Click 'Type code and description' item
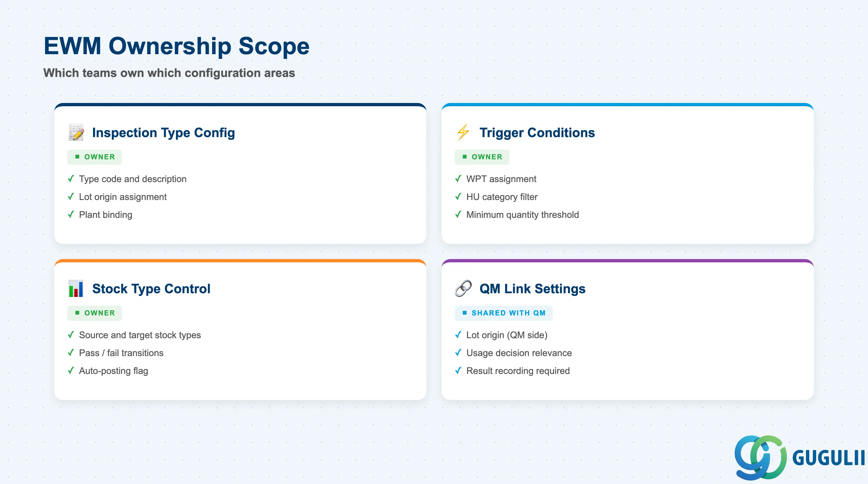This screenshot has height=484, width=868. click(127, 179)
